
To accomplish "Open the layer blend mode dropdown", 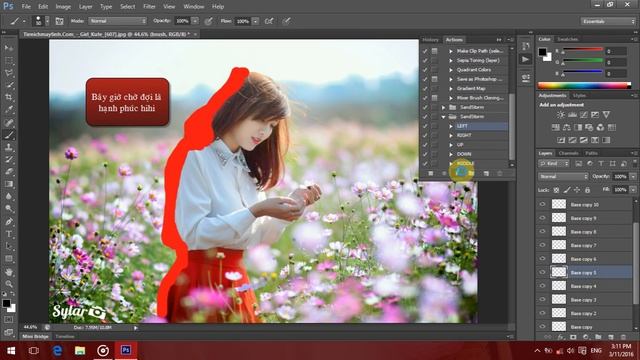I will tap(563, 176).
